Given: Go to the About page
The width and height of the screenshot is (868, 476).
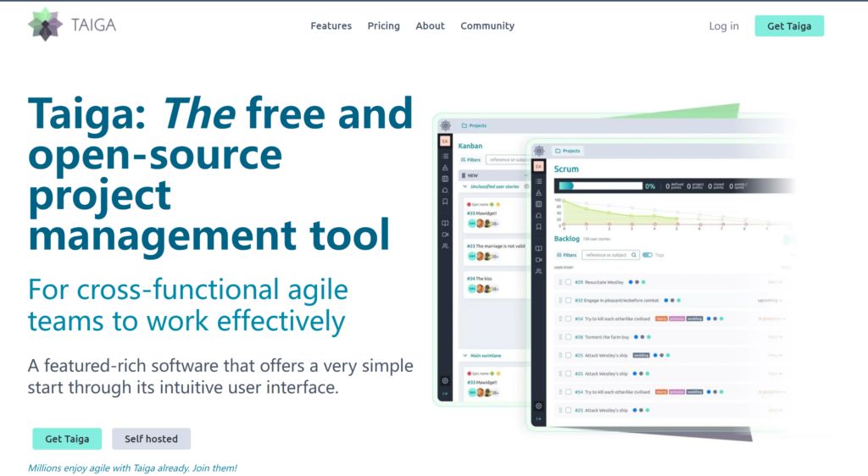Looking at the screenshot, I should pyautogui.click(x=430, y=26).
